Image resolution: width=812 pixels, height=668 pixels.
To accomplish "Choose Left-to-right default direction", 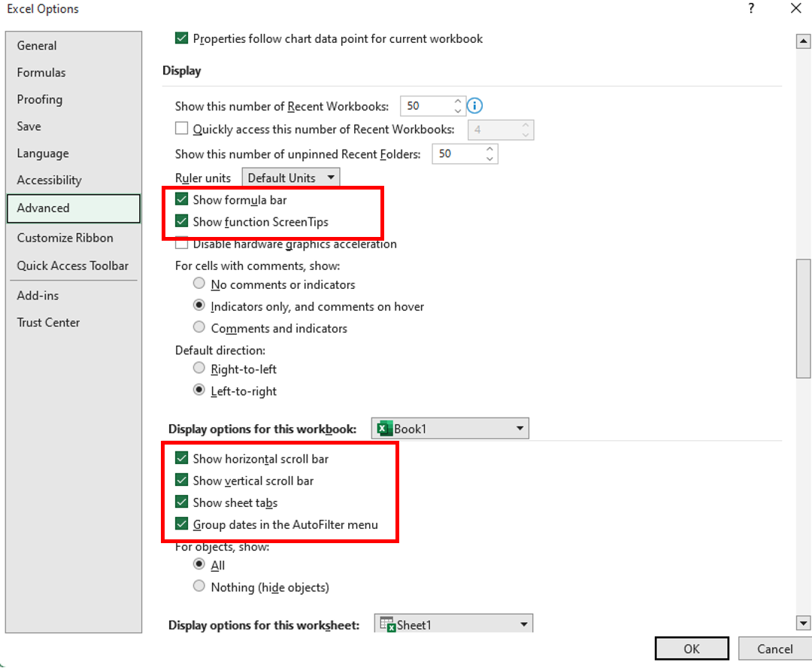I will pos(198,390).
